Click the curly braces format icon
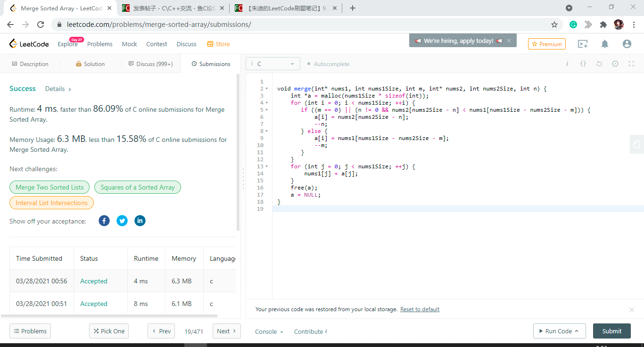 pyautogui.click(x=583, y=64)
